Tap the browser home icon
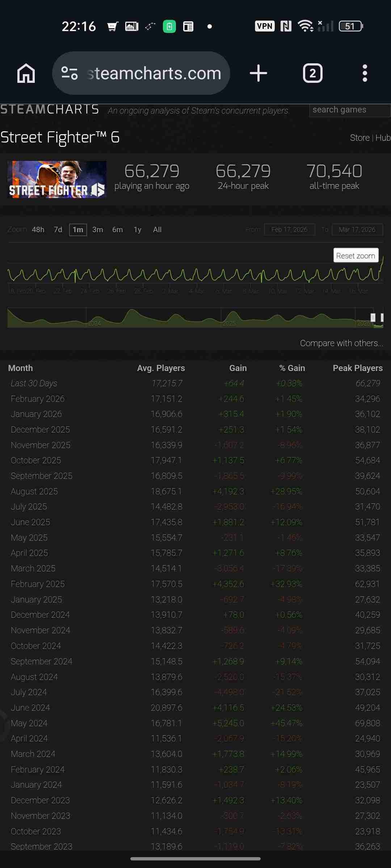 26,73
